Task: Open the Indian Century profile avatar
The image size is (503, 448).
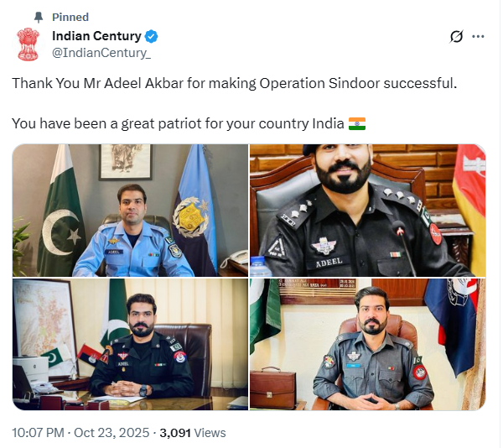Action: click(x=29, y=44)
